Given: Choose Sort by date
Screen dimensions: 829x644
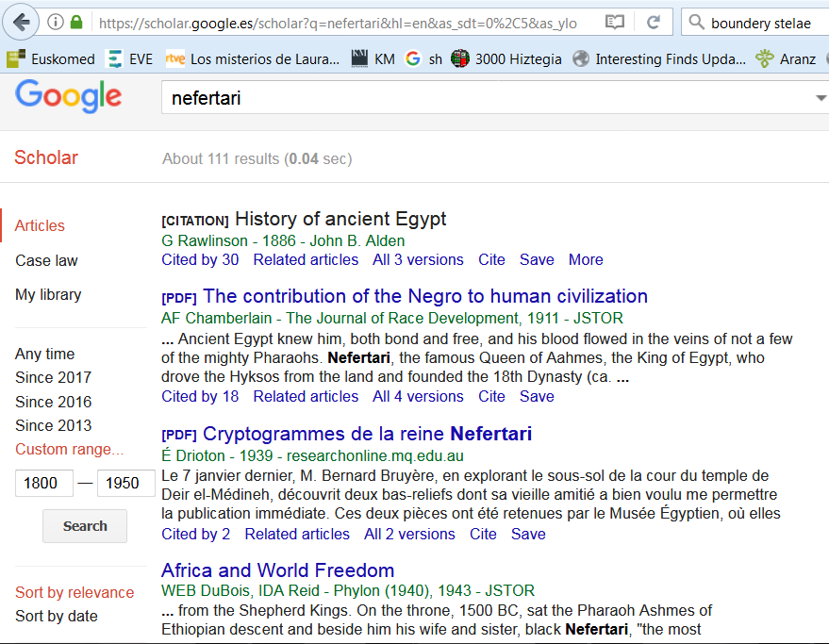Looking at the screenshot, I should 57,616.
